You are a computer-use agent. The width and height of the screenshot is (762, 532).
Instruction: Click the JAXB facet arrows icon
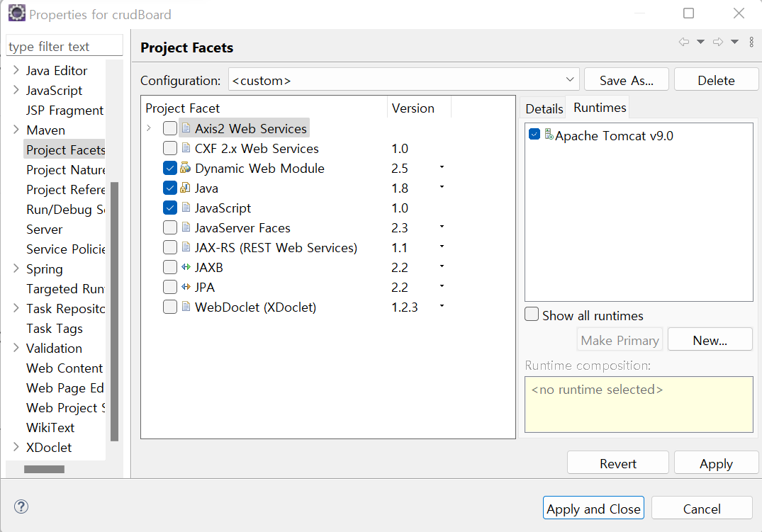coord(186,267)
